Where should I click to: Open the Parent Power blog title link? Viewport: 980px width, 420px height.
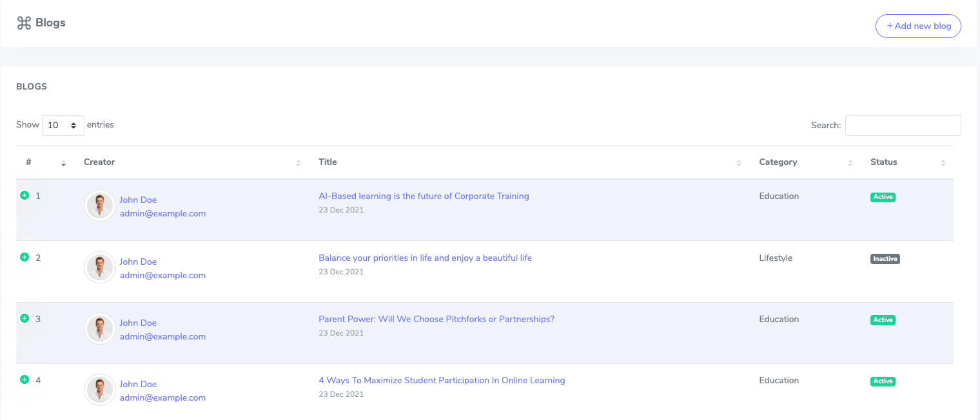[x=436, y=319]
